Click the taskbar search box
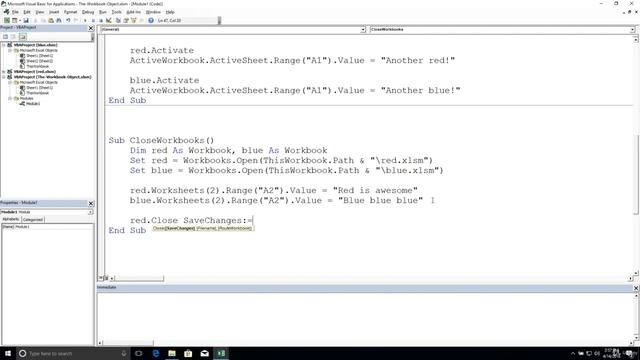 tap(73, 353)
